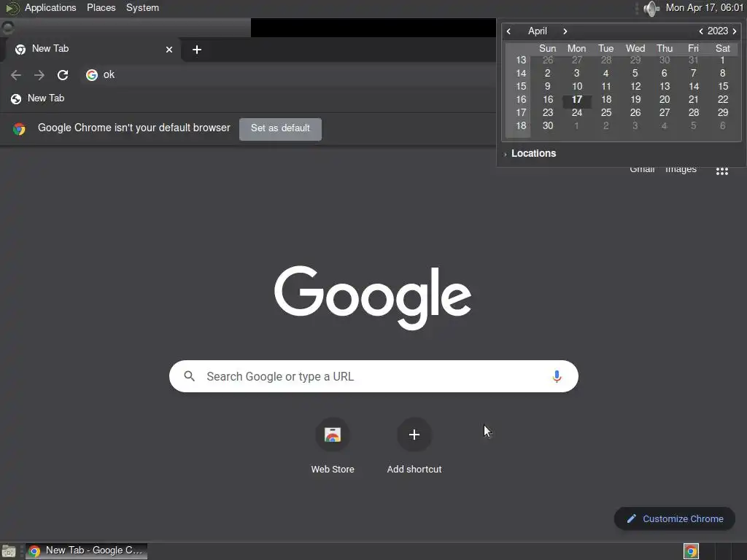Click the Chrome logo in the default browser bar
The image size is (747, 560).
click(x=19, y=128)
